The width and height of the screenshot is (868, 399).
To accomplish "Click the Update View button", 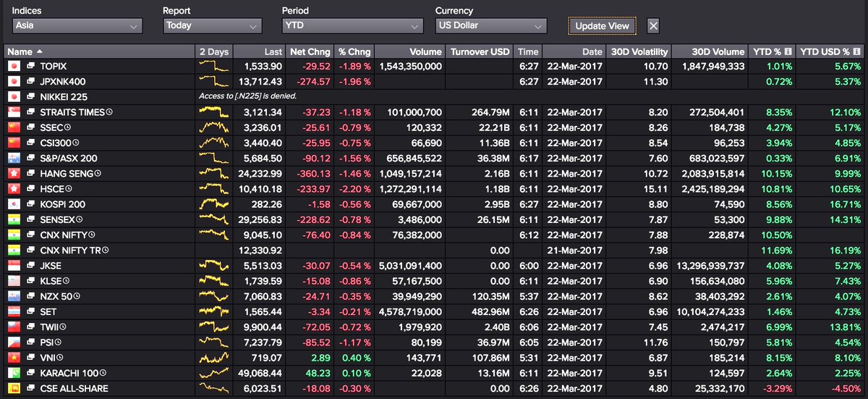I will (603, 26).
